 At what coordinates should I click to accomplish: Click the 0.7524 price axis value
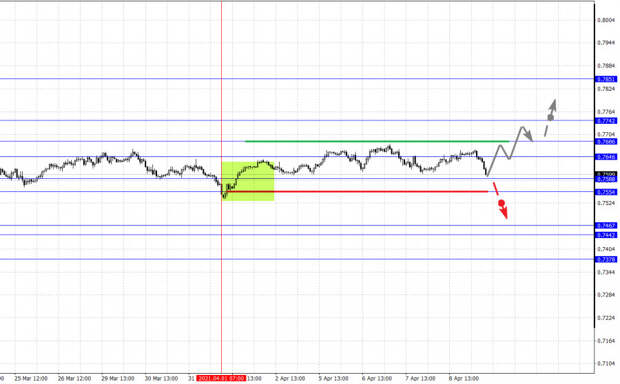[606, 203]
